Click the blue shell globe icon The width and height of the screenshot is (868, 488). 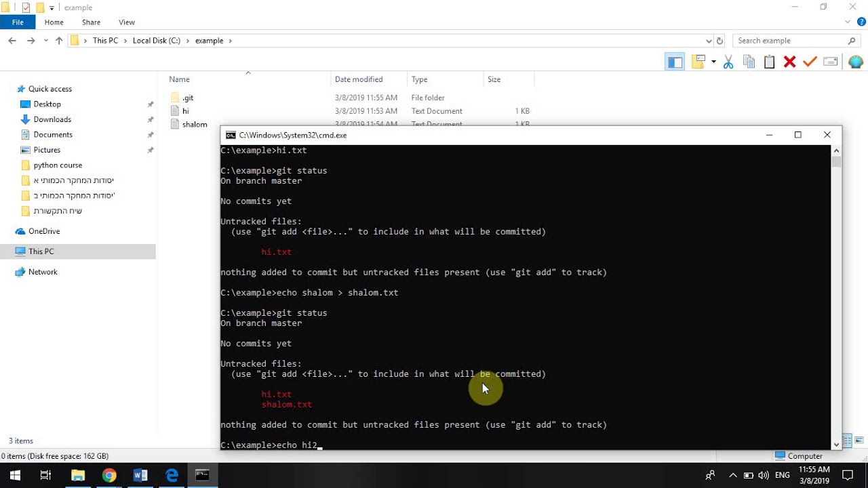[855, 62]
